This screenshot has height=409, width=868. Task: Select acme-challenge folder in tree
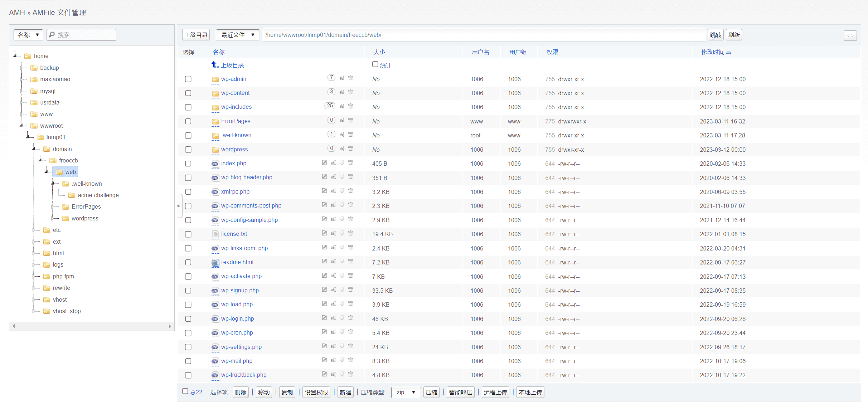point(98,195)
